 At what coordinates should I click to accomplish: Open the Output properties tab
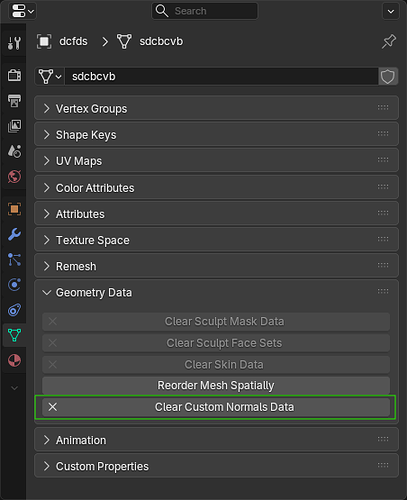click(14, 100)
